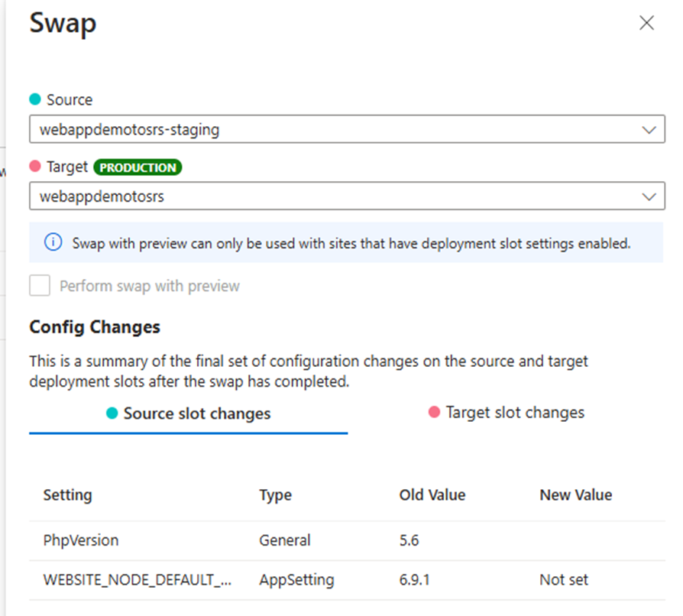Click the teal dot beside Source label
This screenshot has height=616, width=683.
pos(35,99)
